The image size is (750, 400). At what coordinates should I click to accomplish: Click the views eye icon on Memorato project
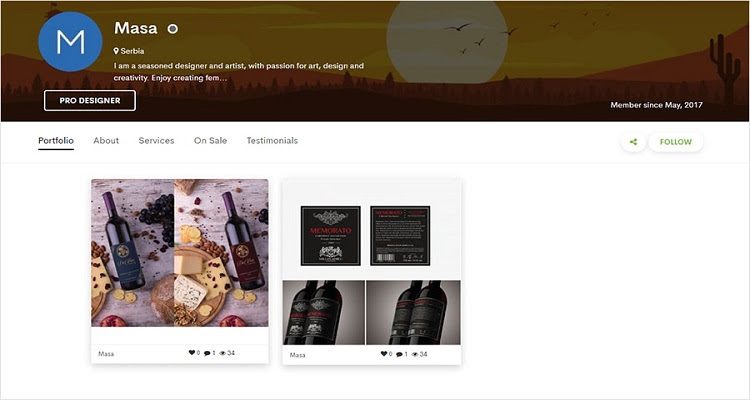point(415,355)
